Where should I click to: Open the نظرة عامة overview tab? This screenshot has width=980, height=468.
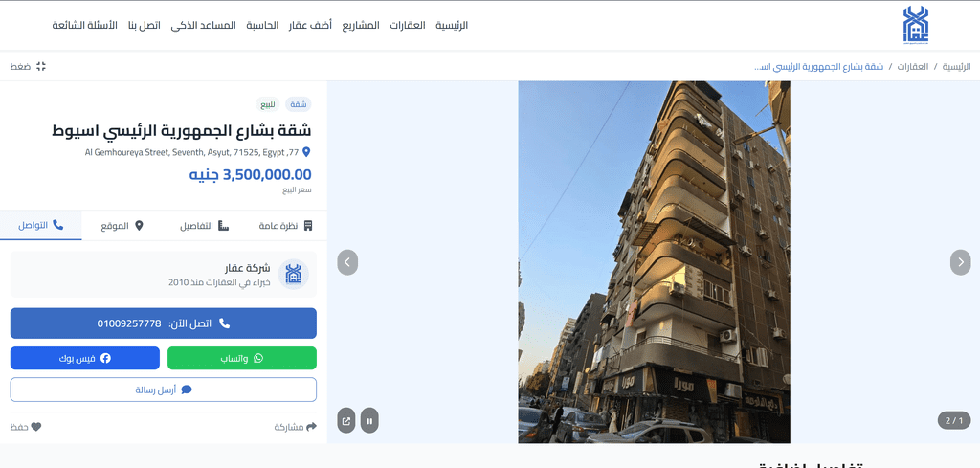pos(286,225)
